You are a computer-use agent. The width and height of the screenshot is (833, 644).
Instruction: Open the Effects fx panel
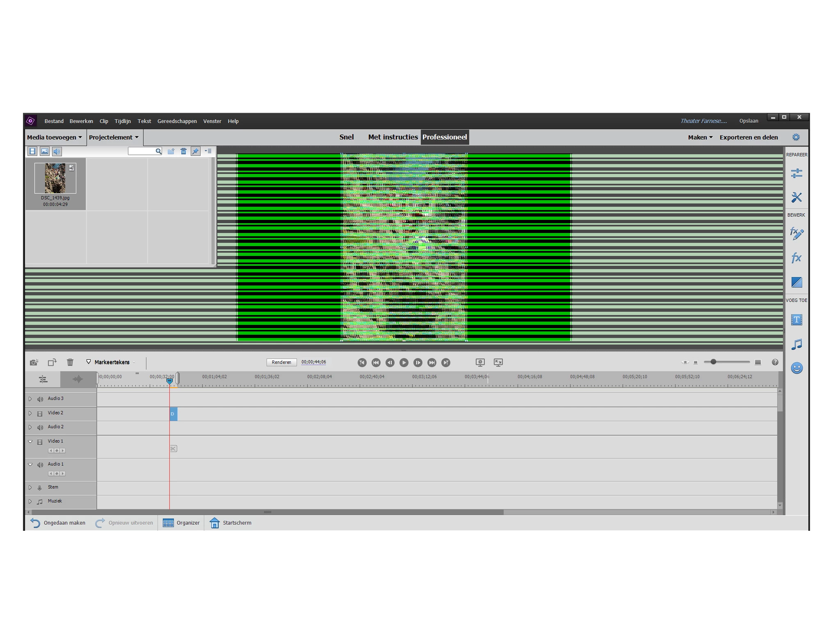click(x=796, y=258)
